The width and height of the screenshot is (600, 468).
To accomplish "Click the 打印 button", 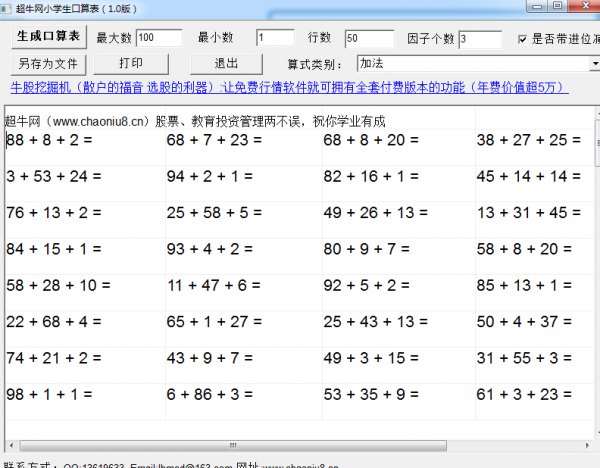I will click(x=131, y=64).
